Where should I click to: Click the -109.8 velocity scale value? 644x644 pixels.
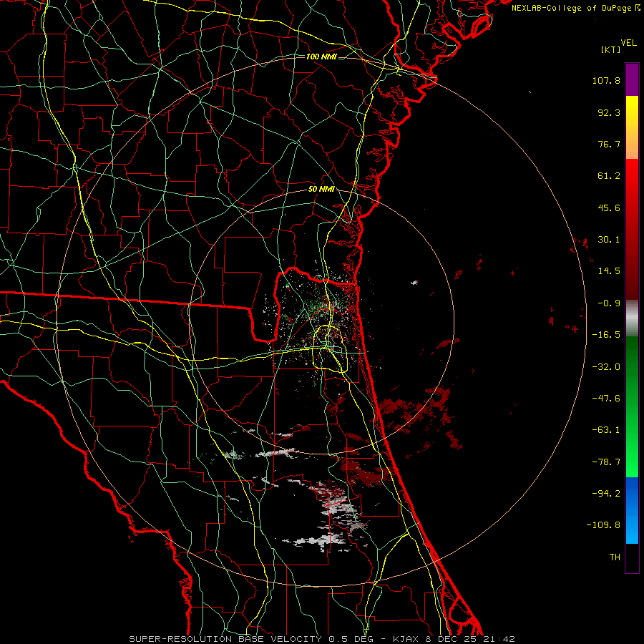(x=604, y=525)
